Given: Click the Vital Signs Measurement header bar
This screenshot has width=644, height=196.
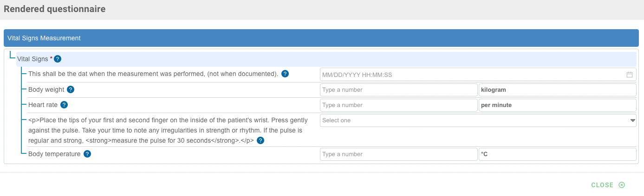Looking at the screenshot, I should click(x=321, y=38).
